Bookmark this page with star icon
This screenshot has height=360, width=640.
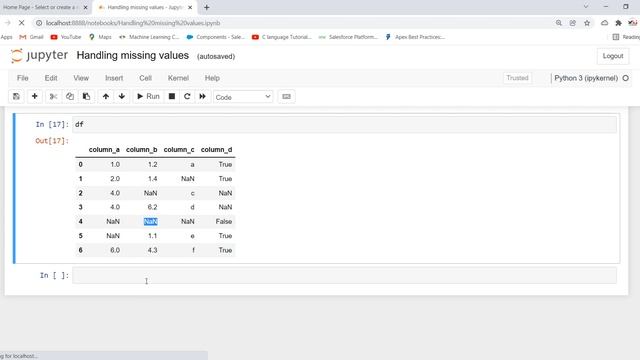click(x=587, y=23)
